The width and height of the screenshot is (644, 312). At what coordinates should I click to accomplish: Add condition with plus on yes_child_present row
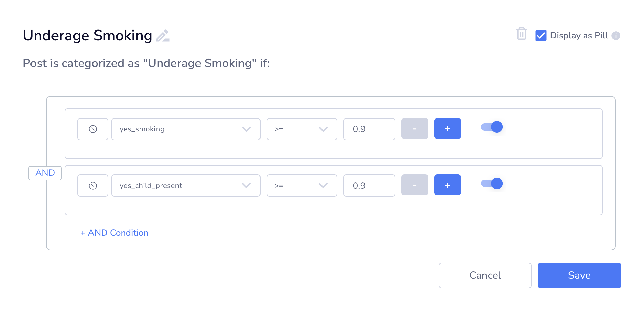[448, 185]
